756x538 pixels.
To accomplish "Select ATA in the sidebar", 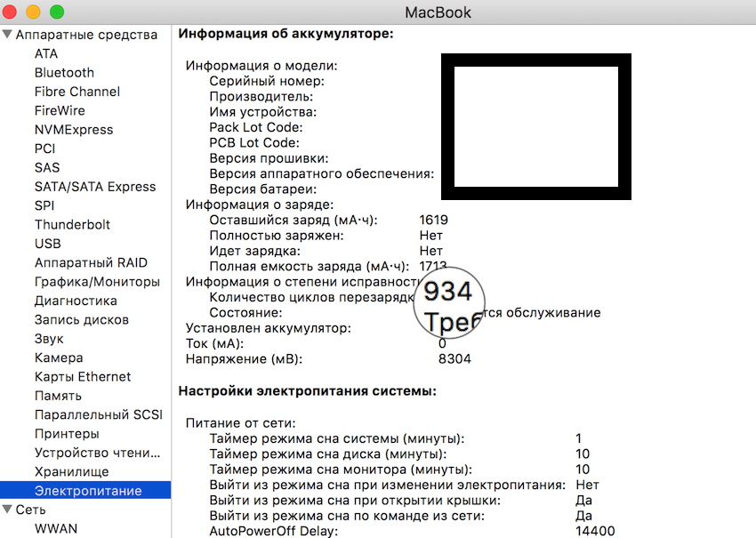I will click(x=46, y=53).
